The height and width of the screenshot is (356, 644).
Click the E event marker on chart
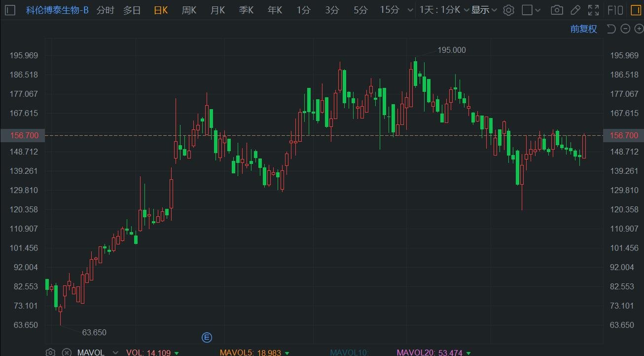[x=207, y=338]
